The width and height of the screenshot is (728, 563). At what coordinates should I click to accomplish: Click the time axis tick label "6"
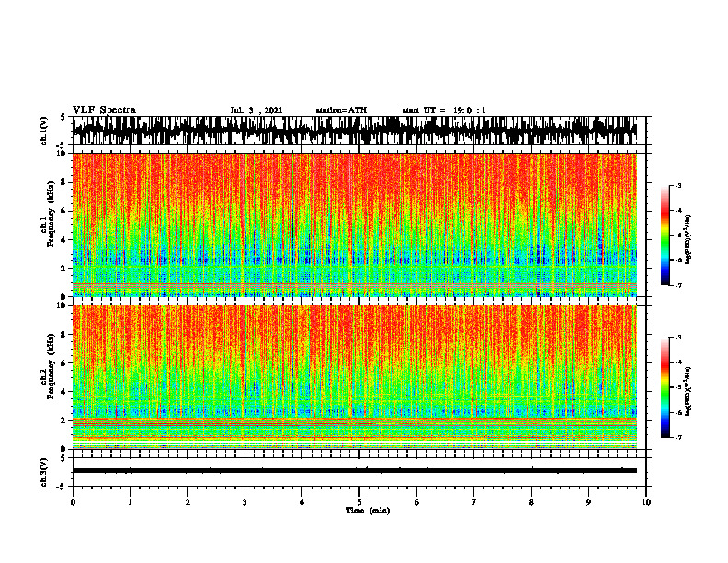coord(417,502)
